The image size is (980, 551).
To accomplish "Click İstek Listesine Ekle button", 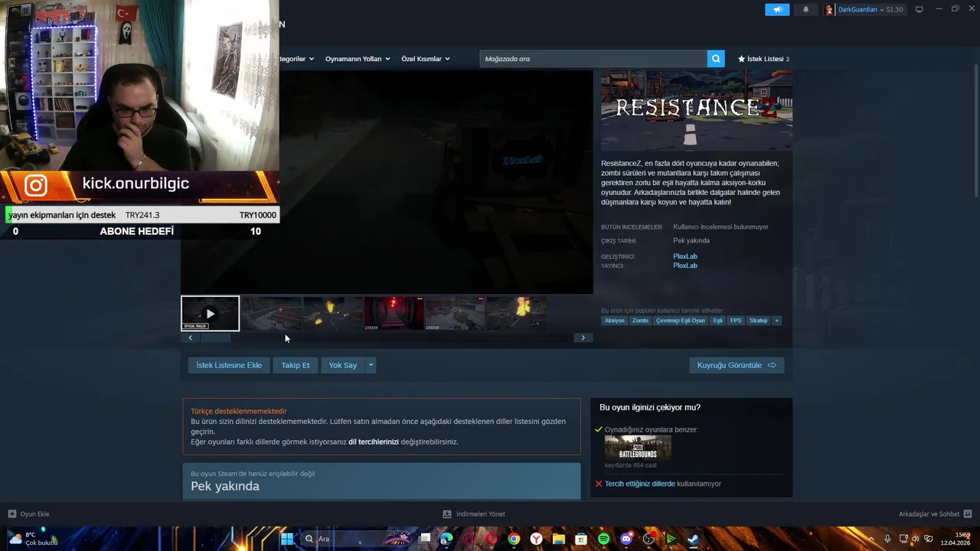I will [229, 365].
